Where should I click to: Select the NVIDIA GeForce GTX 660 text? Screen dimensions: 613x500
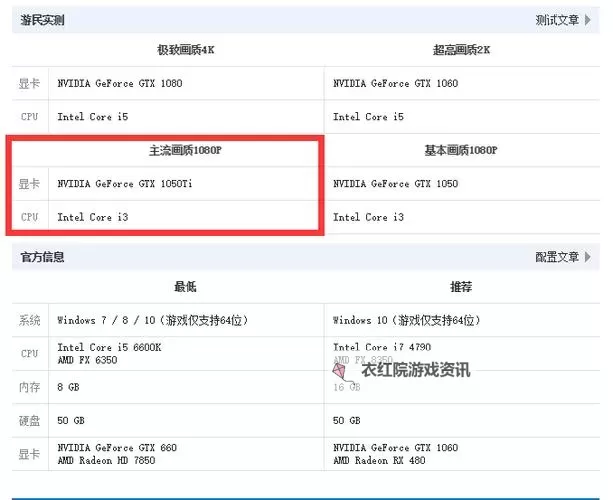click(x=117, y=448)
